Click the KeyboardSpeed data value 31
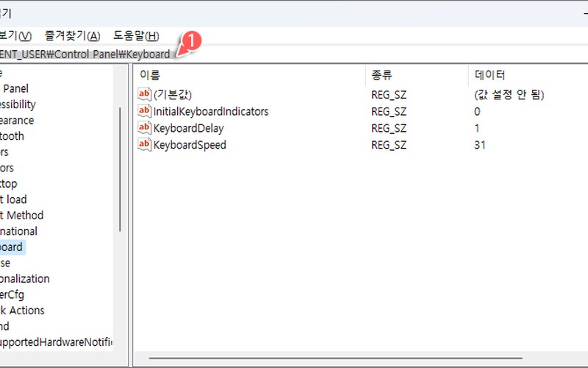 tap(480, 145)
